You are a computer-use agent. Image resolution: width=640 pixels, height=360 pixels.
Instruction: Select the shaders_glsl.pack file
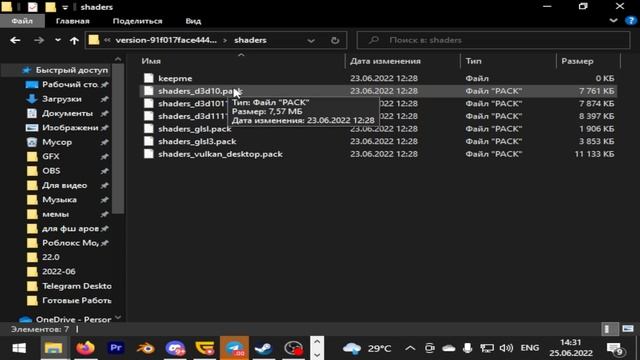pyautogui.click(x=195, y=129)
